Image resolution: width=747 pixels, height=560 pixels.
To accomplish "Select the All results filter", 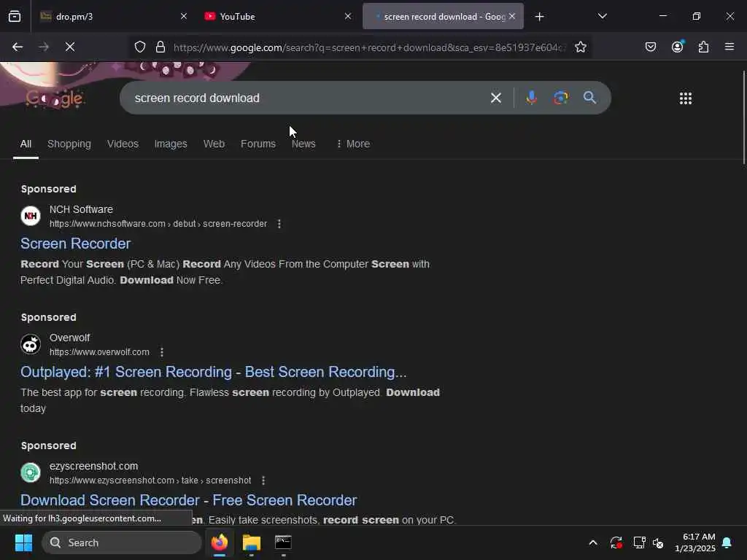I will [x=26, y=144].
